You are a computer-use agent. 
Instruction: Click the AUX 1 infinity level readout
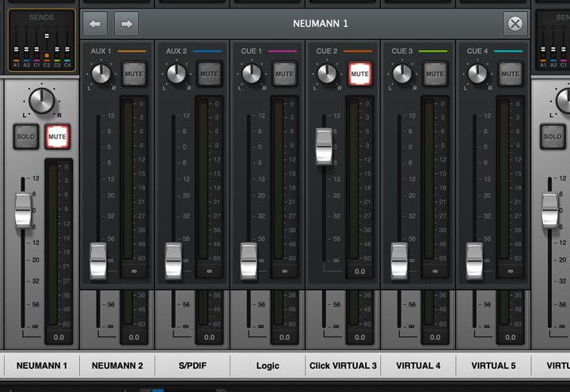[134, 272]
